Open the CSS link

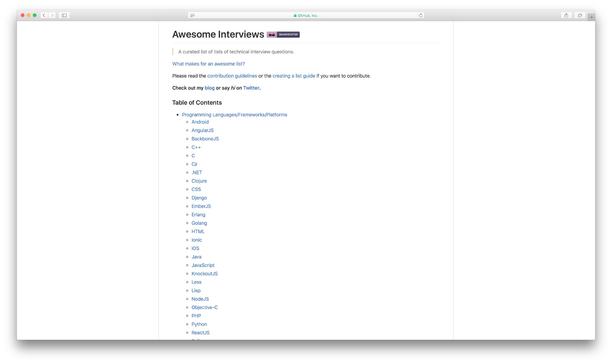pos(196,189)
